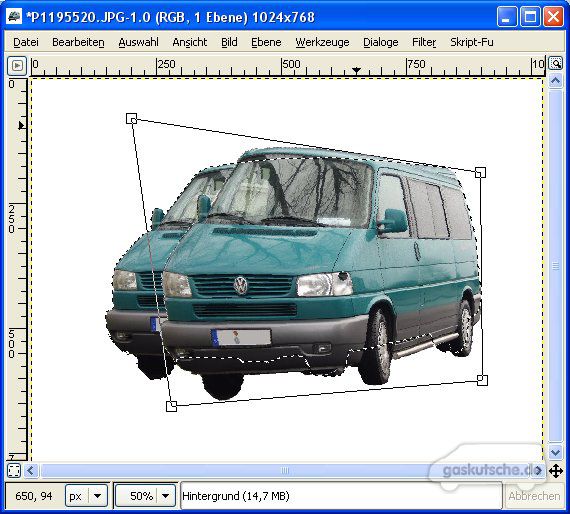Click the vertical scrollbar down arrow
Viewport: 570px width, 514px height.
555,453
